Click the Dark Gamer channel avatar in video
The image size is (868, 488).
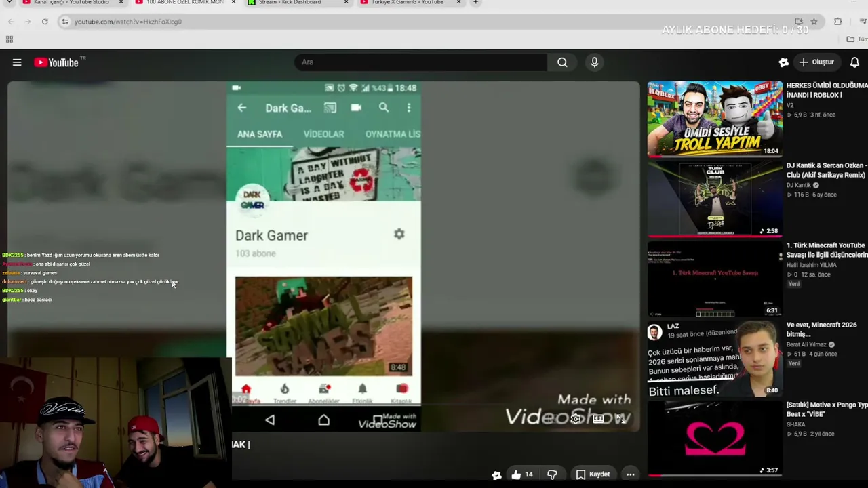coord(252,199)
